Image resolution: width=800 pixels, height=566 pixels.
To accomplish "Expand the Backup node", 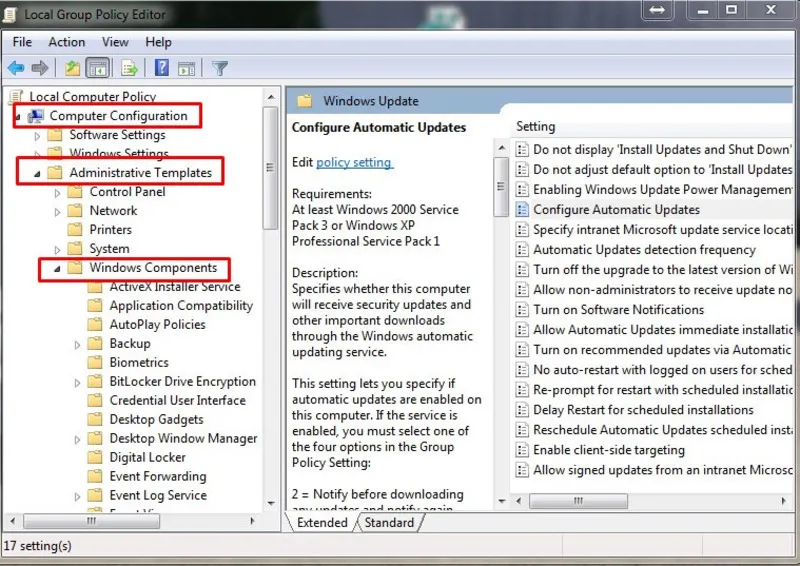I will tap(77, 344).
